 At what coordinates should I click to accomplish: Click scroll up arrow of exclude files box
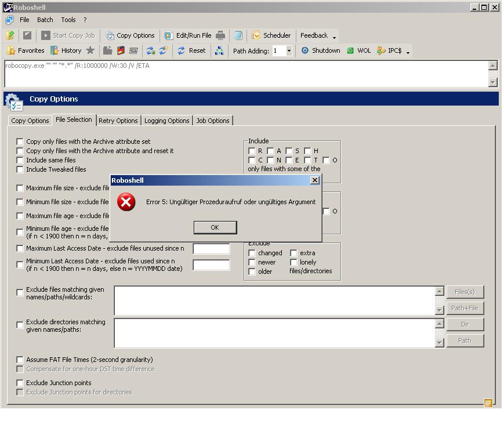click(440, 291)
